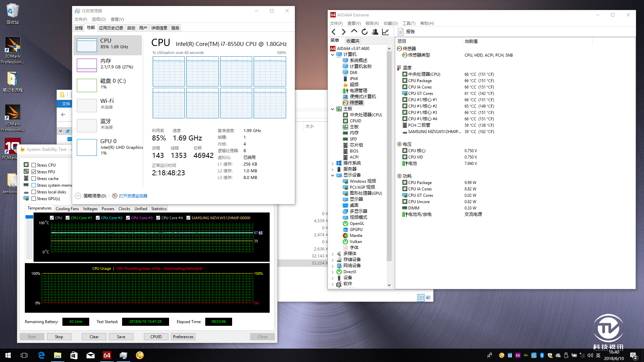The width and height of the screenshot is (644, 362).
Task: Expand DirectX tree node
Action: (332, 272)
